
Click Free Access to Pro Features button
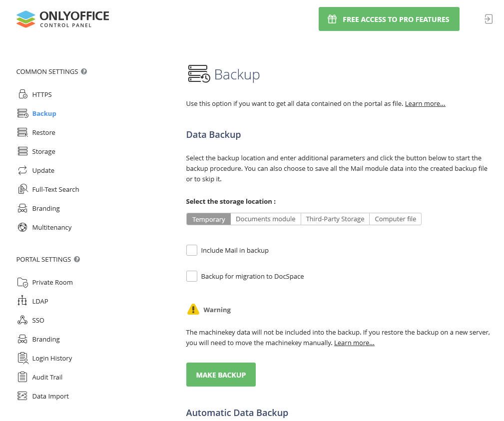tap(389, 19)
